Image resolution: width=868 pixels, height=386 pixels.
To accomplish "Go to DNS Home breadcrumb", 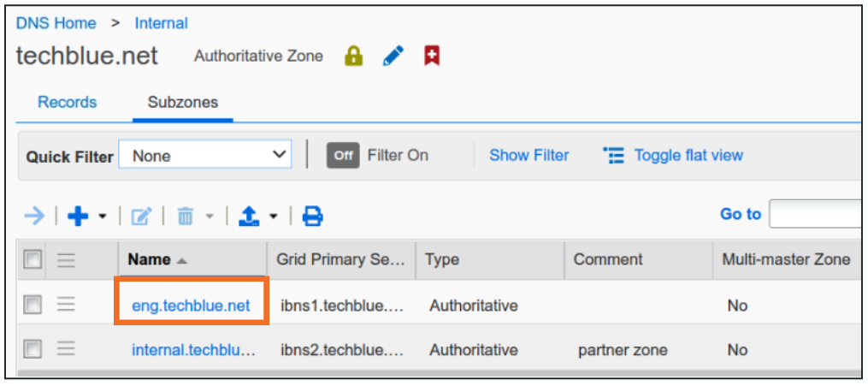I will tap(56, 23).
